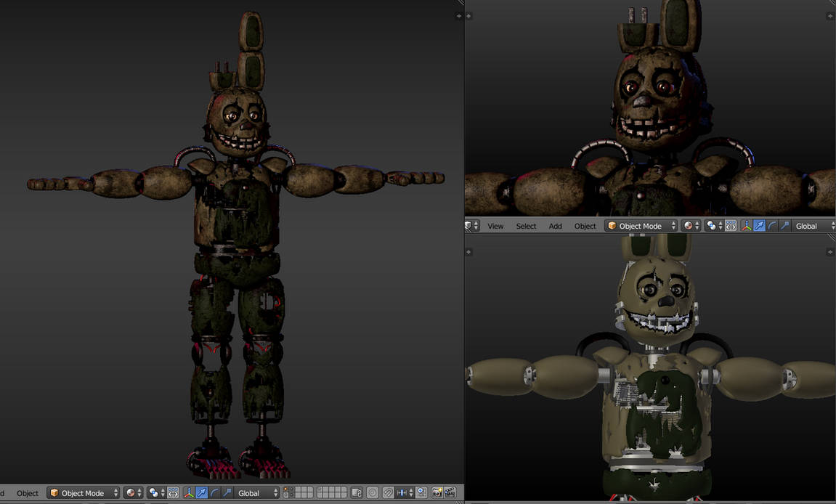Open pivot point selector in top-right viewport
This screenshot has width=836, height=504.
pos(714,226)
